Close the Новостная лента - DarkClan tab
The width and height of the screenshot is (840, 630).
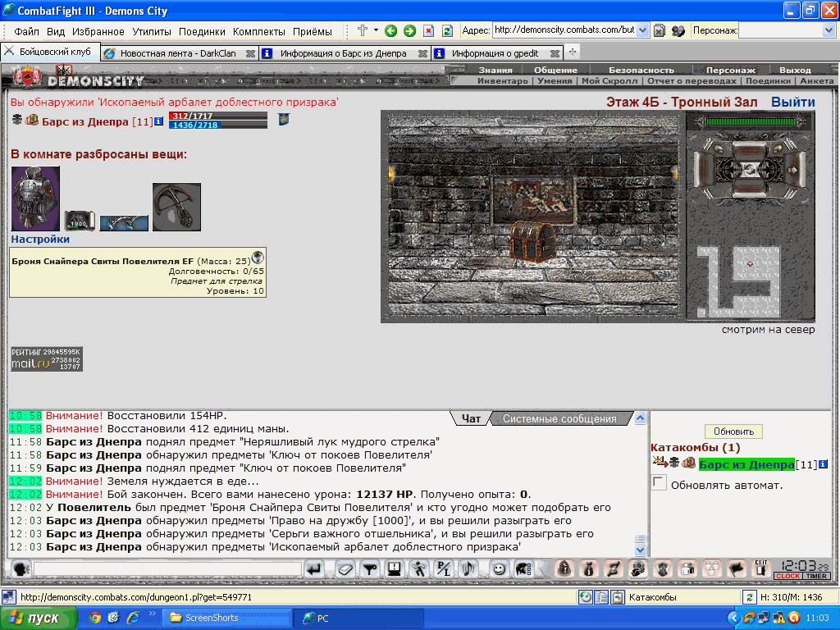click(x=250, y=53)
